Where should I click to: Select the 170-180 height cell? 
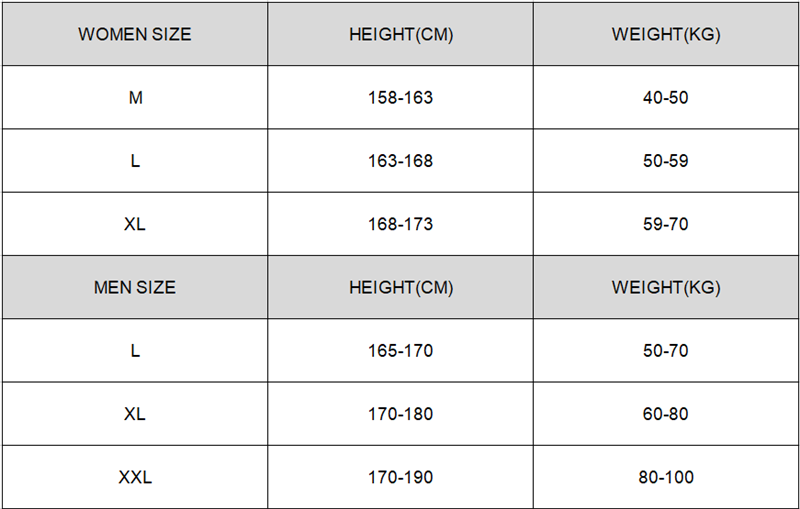tap(401, 414)
